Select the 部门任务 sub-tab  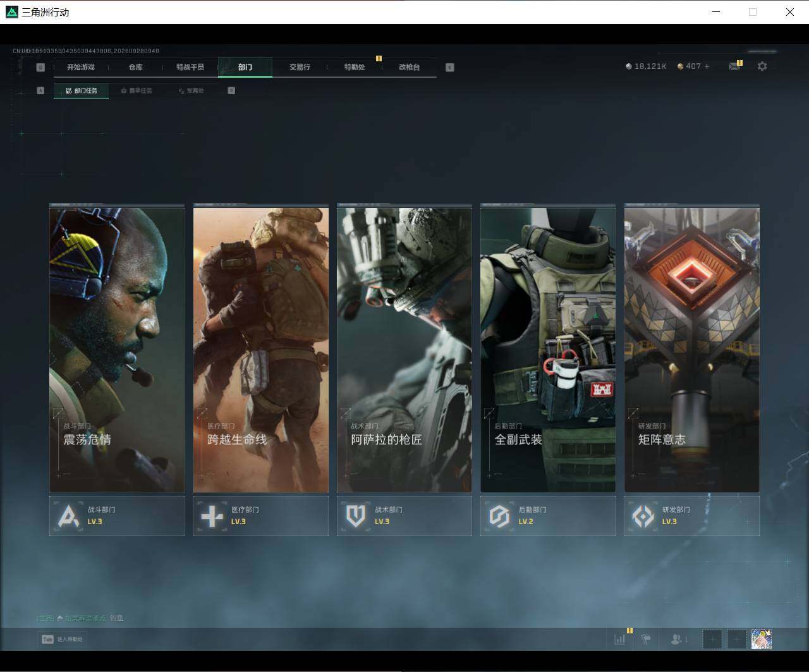[x=82, y=90]
